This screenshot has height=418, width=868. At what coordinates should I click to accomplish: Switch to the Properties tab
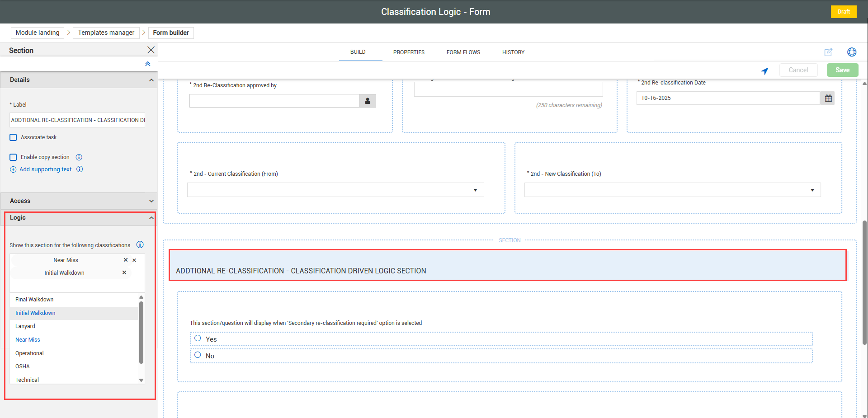(408, 52)
